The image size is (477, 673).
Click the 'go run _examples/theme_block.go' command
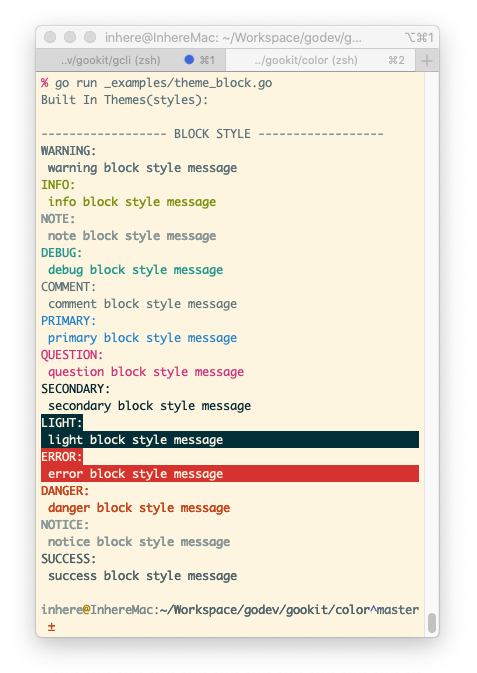163,83
